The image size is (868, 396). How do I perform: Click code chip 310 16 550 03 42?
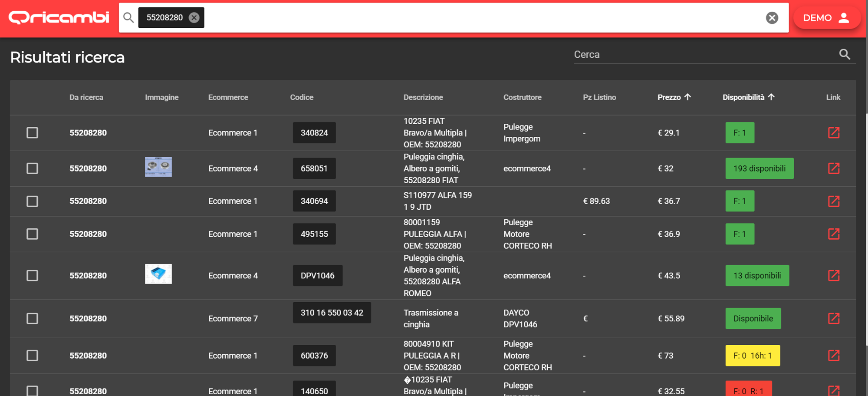[x=332, y=313]
